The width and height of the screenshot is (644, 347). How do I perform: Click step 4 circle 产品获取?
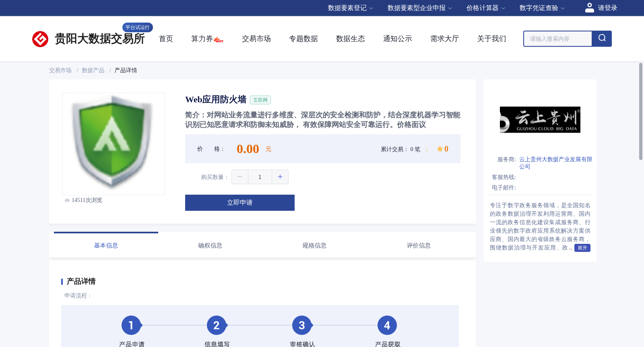tap(387, 325)
